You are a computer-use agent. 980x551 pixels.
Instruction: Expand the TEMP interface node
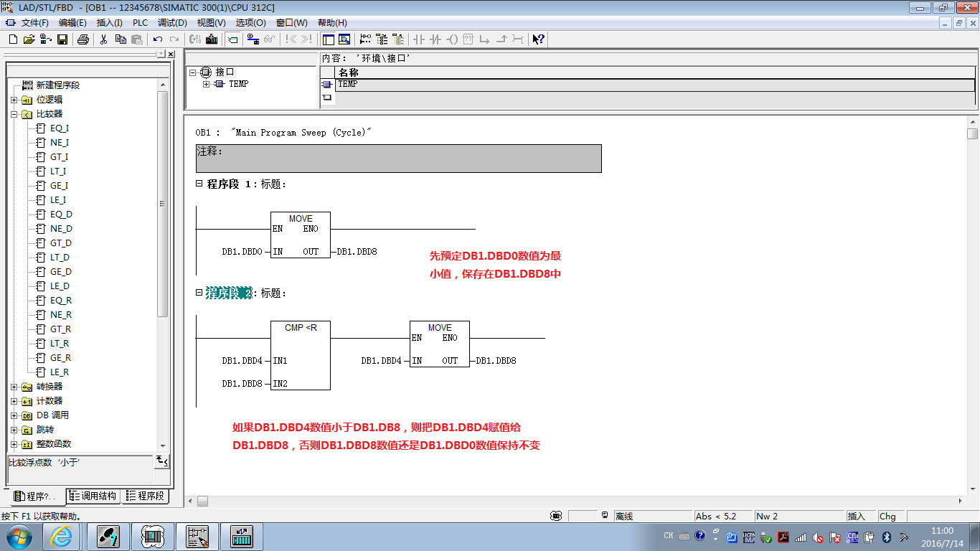point(206,84)
